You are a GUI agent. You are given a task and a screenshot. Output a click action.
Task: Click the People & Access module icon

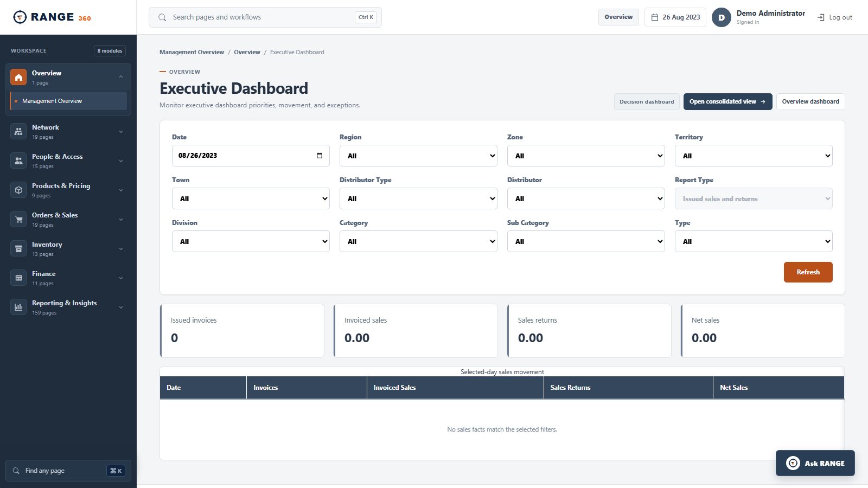click(18, 161)
